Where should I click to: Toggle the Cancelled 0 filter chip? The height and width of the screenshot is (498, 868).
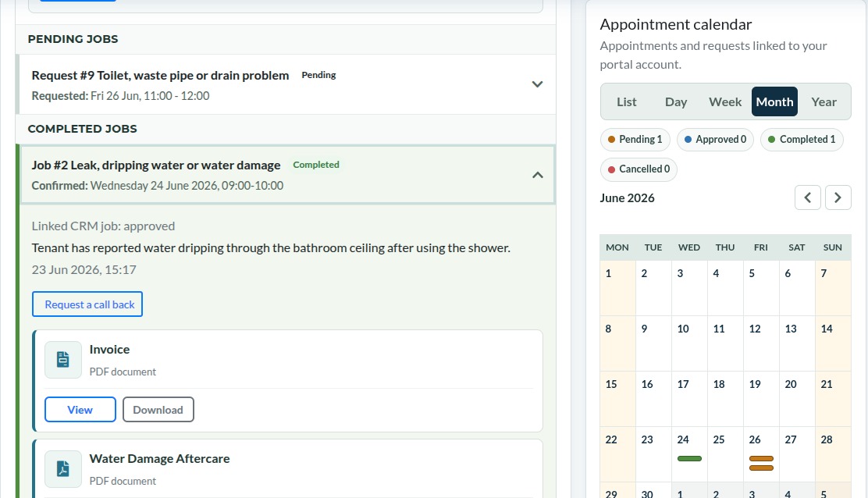pos(639,169)
